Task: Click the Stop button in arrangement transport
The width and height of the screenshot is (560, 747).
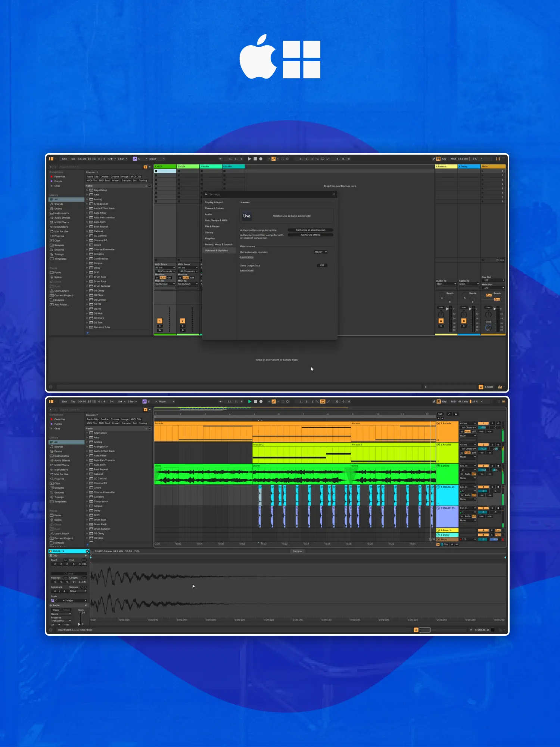Action: click(255, 402)
